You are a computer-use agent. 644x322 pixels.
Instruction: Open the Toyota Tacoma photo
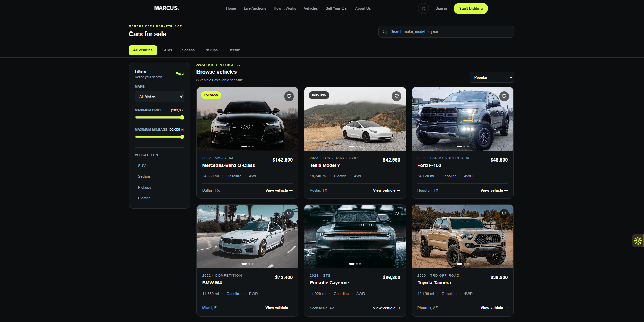[462, 236]
